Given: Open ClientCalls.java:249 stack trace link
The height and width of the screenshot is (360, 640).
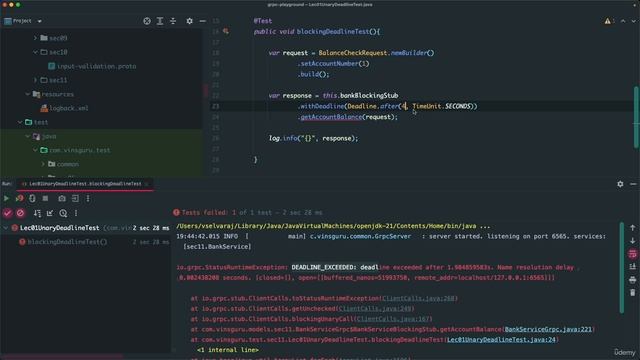Looking at the screenshot, I should (x=375, y=309).
